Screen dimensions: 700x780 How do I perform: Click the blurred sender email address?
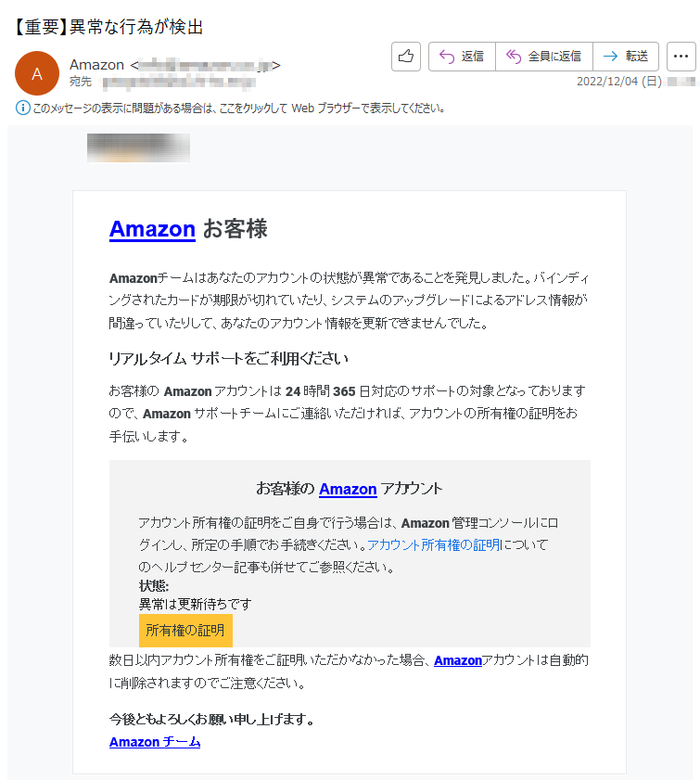(204, 65)
